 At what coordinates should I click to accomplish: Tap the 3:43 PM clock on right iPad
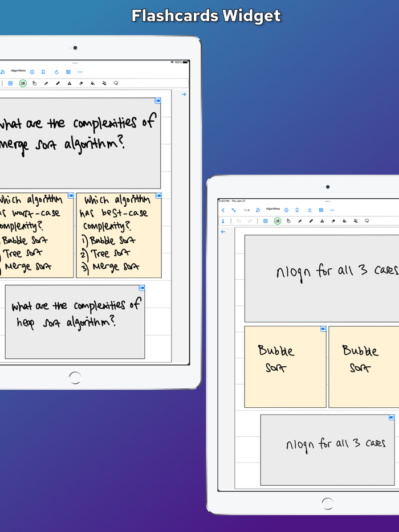(224, 201)
